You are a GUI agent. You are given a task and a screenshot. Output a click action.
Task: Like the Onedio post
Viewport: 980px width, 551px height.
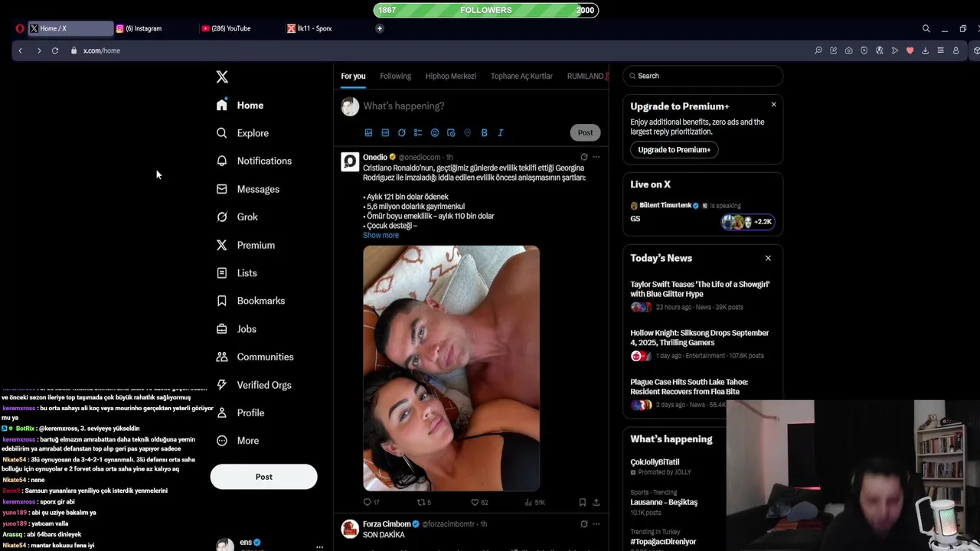(475, 502)
